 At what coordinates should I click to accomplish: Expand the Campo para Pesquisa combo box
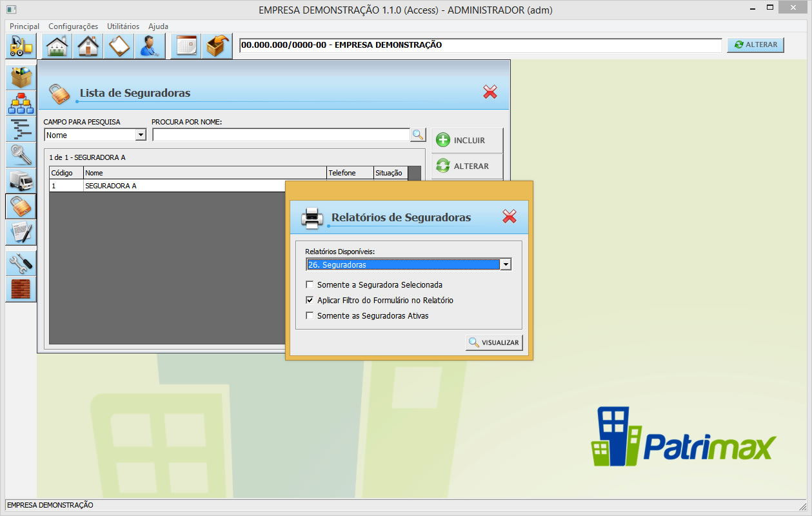(x=141, y=135)
